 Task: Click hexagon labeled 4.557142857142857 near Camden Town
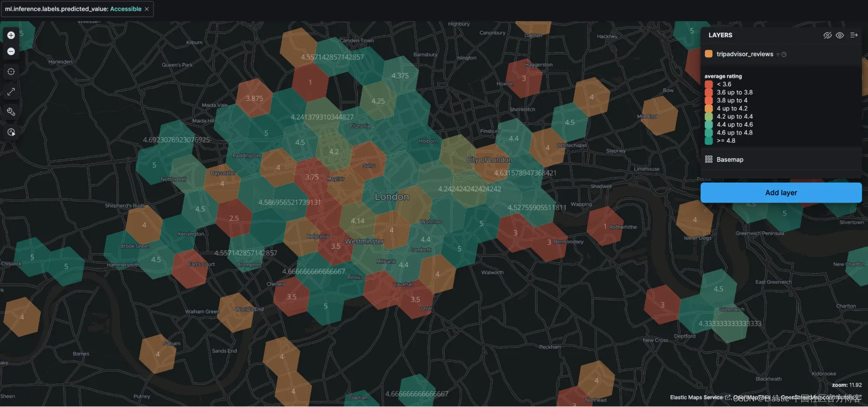pyautogui.click(x=332, y=57)
